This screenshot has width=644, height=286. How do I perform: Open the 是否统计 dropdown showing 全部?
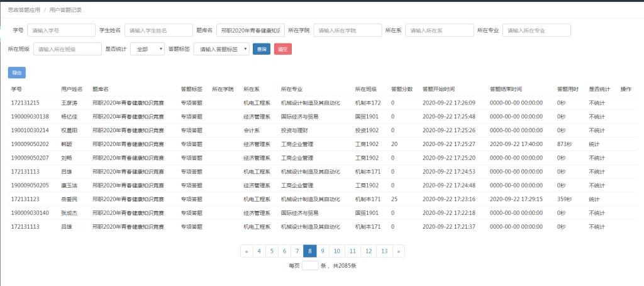click(x=147, y=49)
